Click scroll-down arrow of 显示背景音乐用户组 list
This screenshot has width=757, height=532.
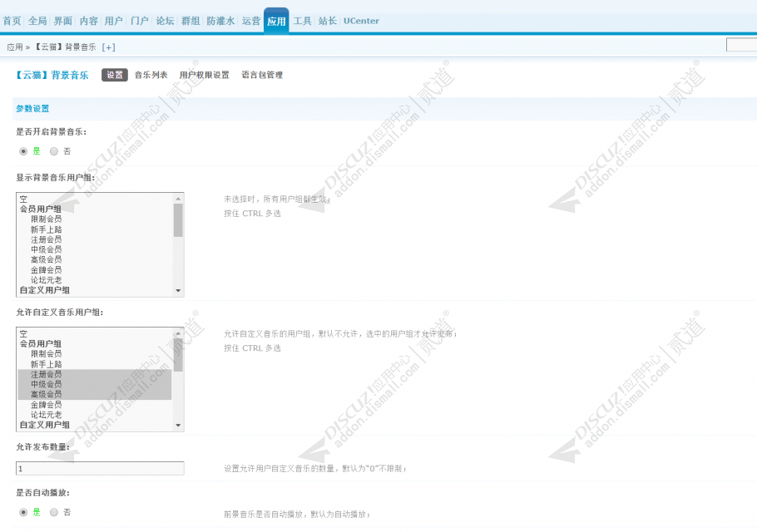tap(178, 290)
